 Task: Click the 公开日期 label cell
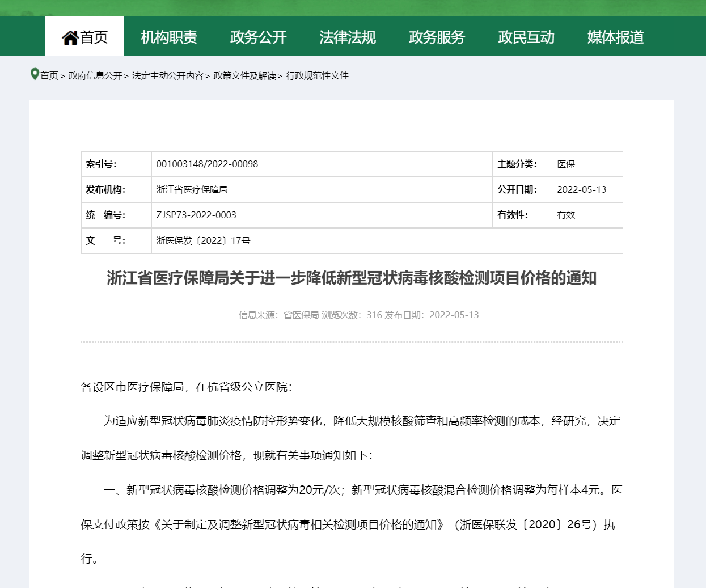pyautogui.click(x=522, y=189)
